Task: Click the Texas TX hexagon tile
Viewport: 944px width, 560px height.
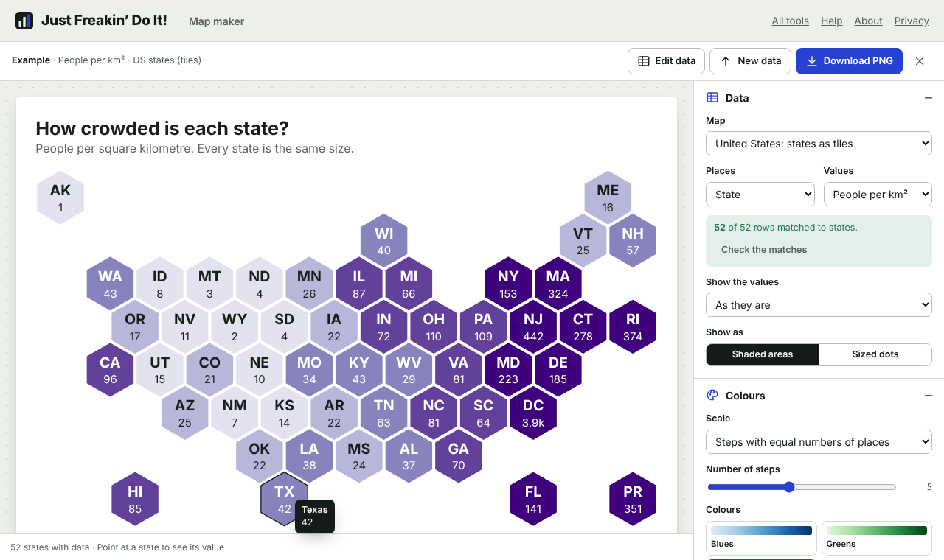Action: pyautogui.click(x=284, y=499)
